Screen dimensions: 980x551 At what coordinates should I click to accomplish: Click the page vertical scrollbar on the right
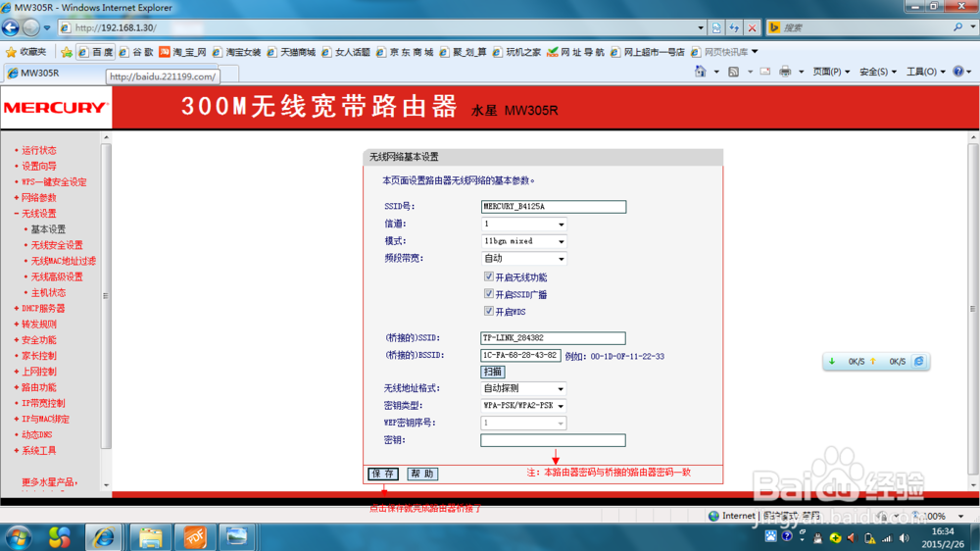point(973,309)
